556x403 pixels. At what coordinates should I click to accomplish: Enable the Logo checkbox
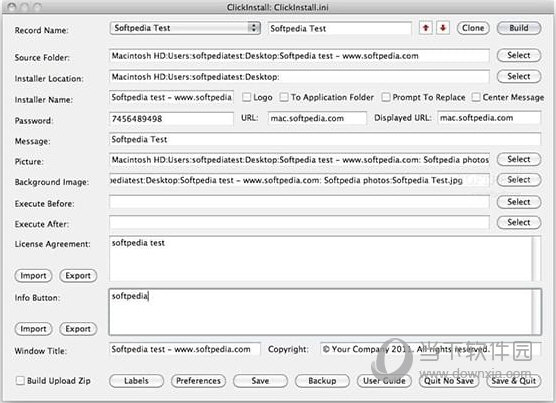click(x=246, y=97)
